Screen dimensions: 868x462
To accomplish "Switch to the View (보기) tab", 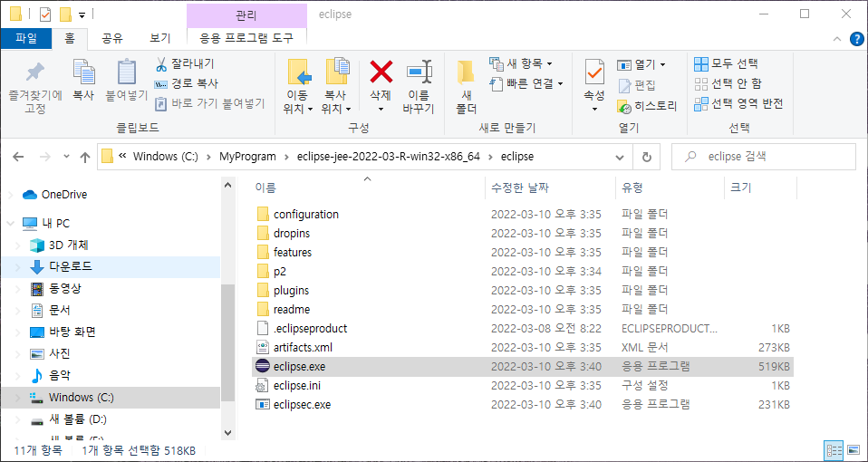I will pyautogui.click(x=160, y=38).
